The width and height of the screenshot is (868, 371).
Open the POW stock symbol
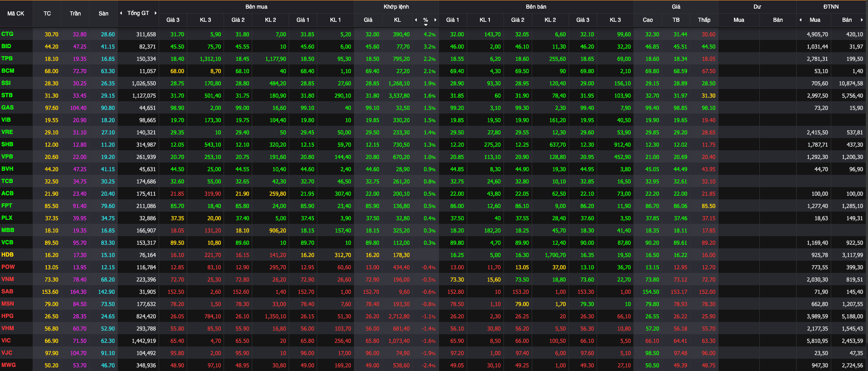tap(8, 267)
